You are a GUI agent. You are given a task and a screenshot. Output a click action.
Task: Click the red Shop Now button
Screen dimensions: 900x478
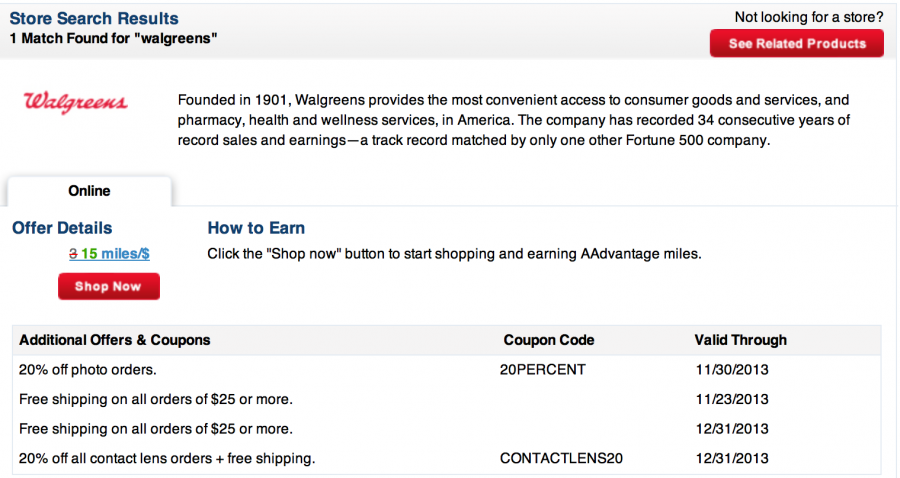pyautogui.click(x=108, y=286)
